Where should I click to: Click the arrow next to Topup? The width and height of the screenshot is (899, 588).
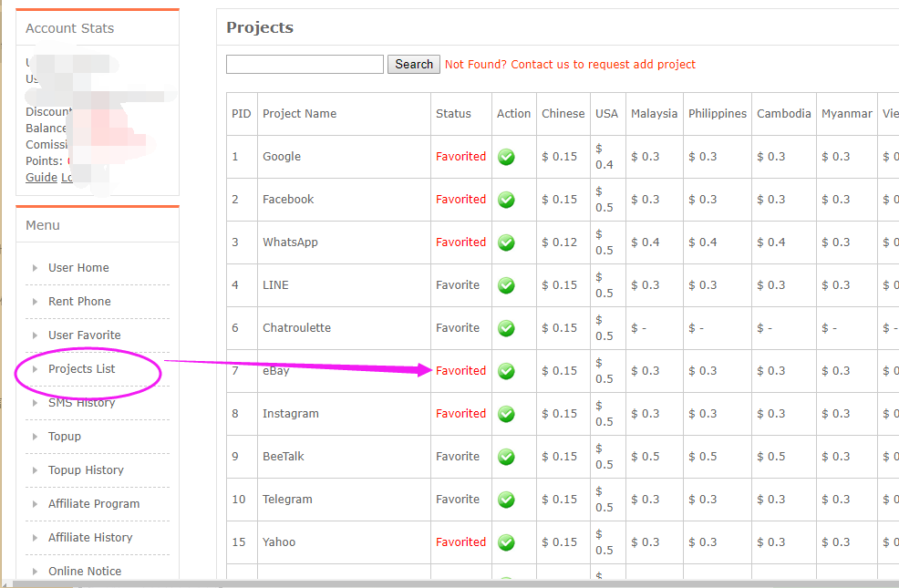pos(35,437)
